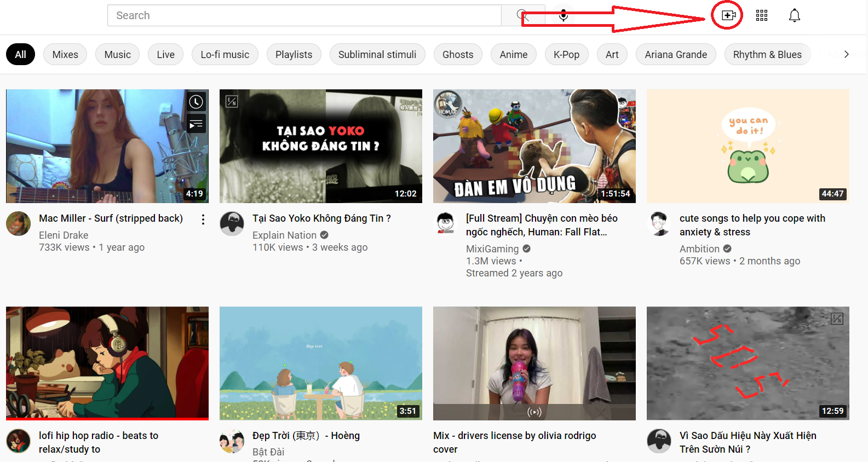
Task: Click the 1:51:54 duration badge
Action: (x=616, y=194)
